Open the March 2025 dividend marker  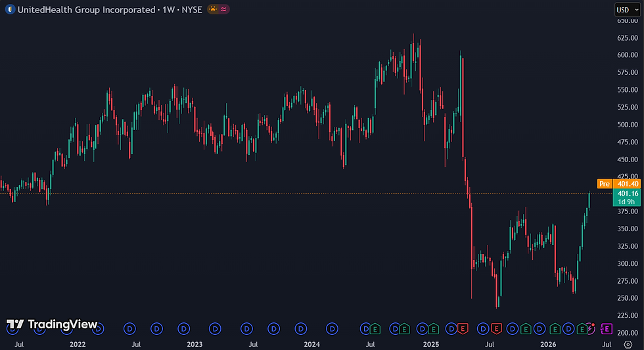point(451,329)
